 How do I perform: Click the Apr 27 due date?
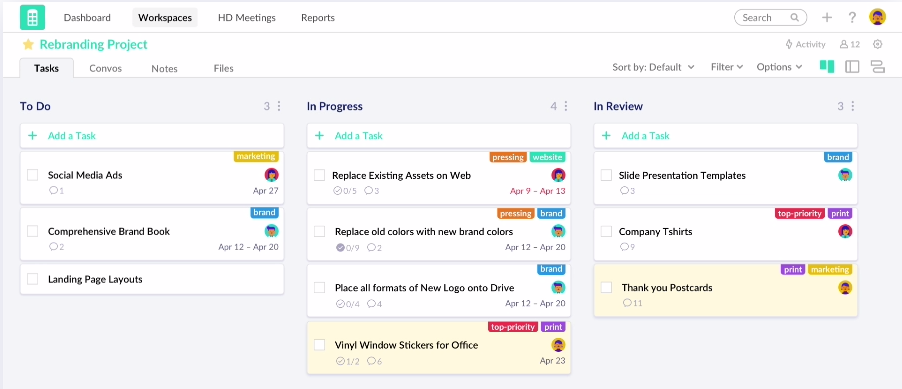[x=266, y=190]
